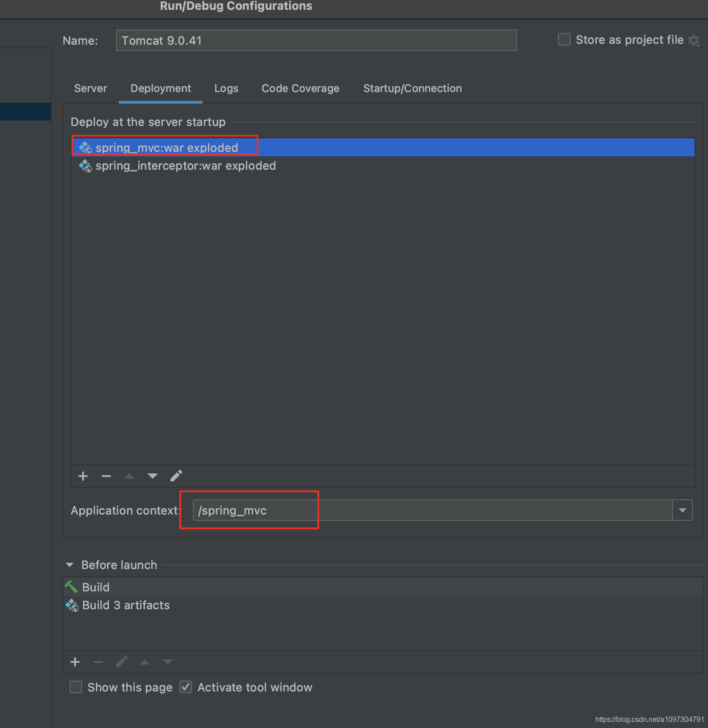Remove selected artifact with the minus icon
The height and width of the screenshot is (728, 708).
106,476
